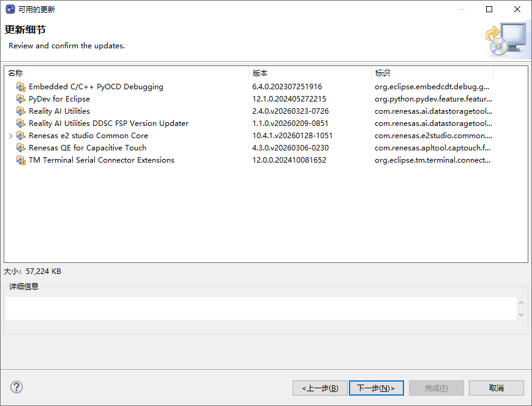
Task: Click version 6.4.0.202307251916
Action: 287,87
